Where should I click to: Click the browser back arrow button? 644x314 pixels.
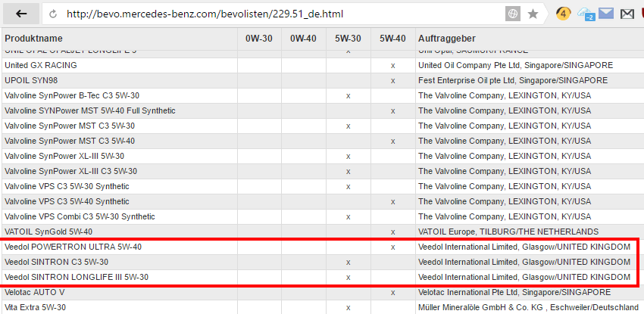click(x=21, y=14)
